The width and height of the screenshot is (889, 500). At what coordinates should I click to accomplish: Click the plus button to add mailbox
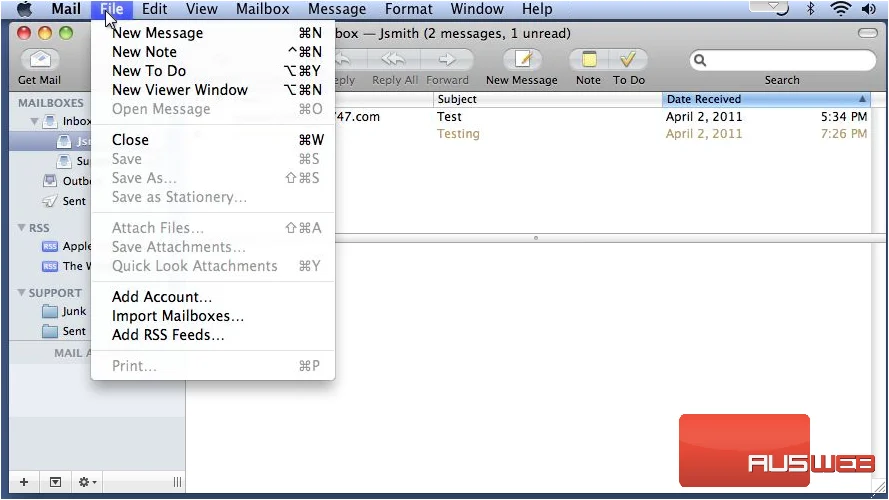coord(24,482)
